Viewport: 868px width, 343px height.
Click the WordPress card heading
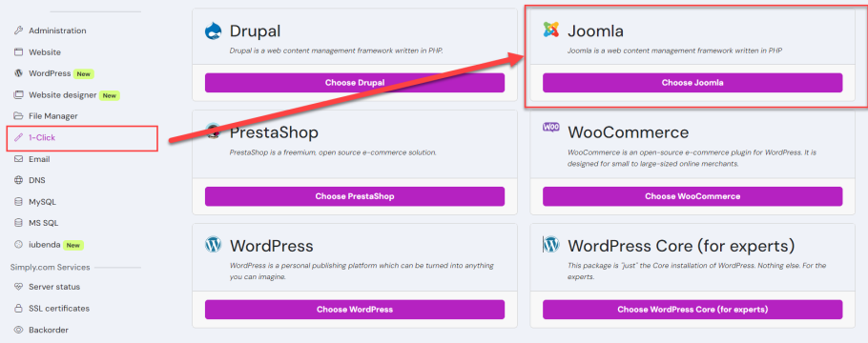tap(271, 246)
